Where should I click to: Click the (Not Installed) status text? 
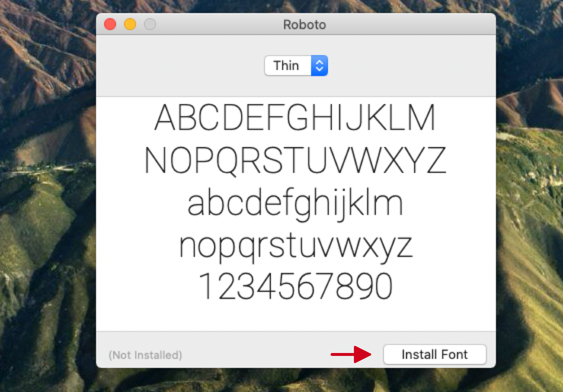coord(145,355)
